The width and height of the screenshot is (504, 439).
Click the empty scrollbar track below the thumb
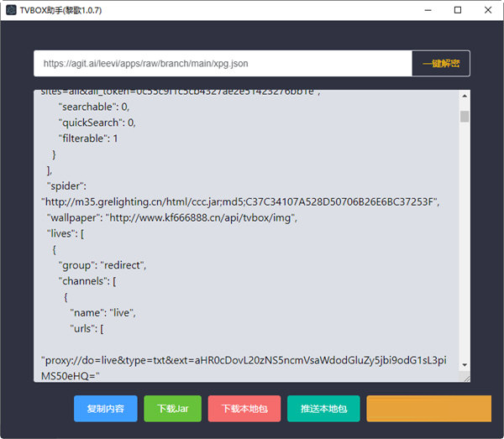(x=465, y=252)
